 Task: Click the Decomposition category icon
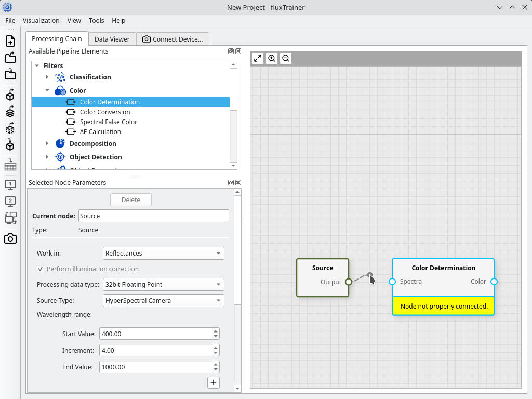point(60,143)
